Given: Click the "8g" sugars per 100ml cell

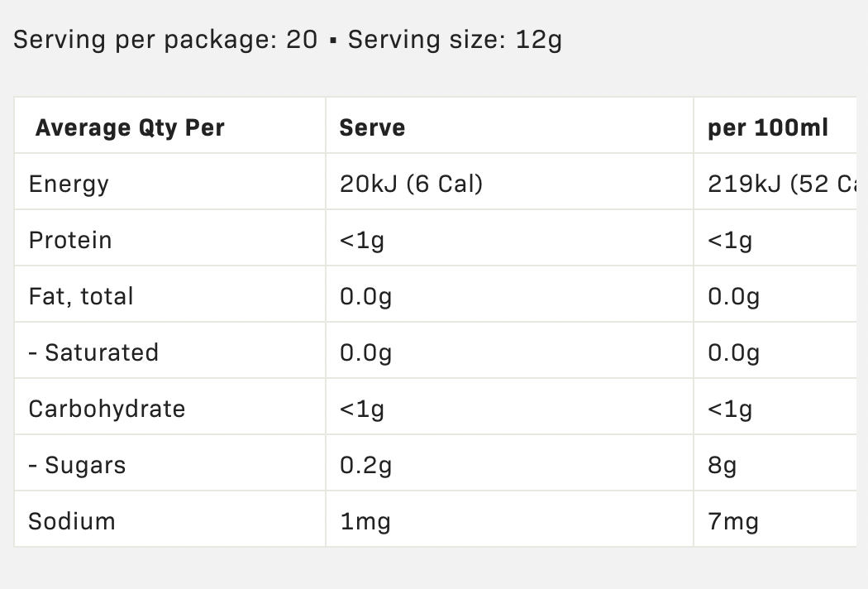Looking at the screenshot, I should (x=722, y=465).
